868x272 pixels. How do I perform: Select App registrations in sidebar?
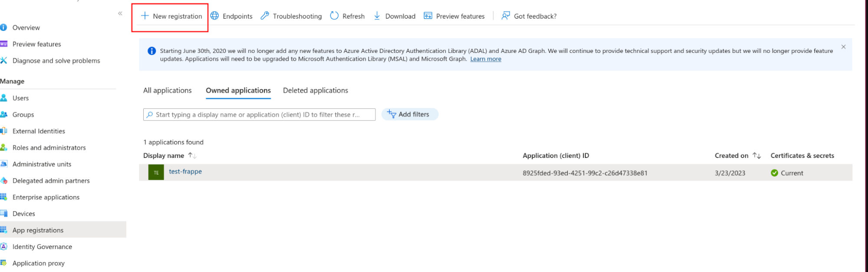click(63, 230)
